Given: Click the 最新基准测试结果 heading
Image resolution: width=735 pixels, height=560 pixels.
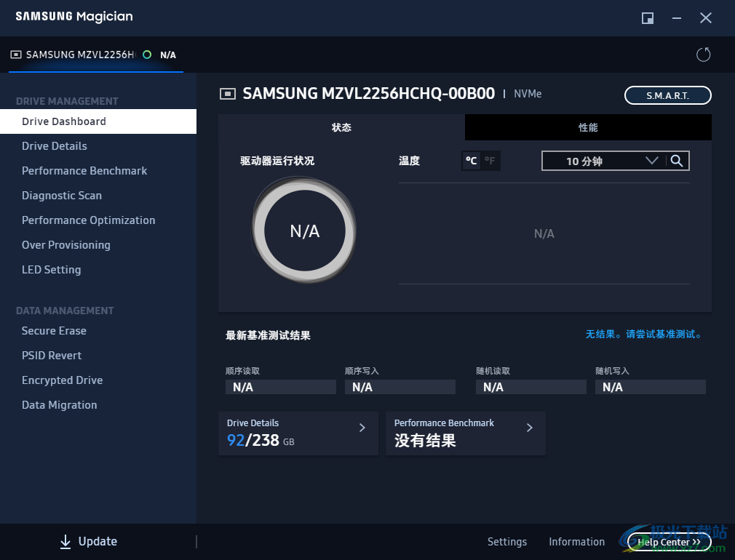Looking at the screenshot, I should (x=268, y=335).
